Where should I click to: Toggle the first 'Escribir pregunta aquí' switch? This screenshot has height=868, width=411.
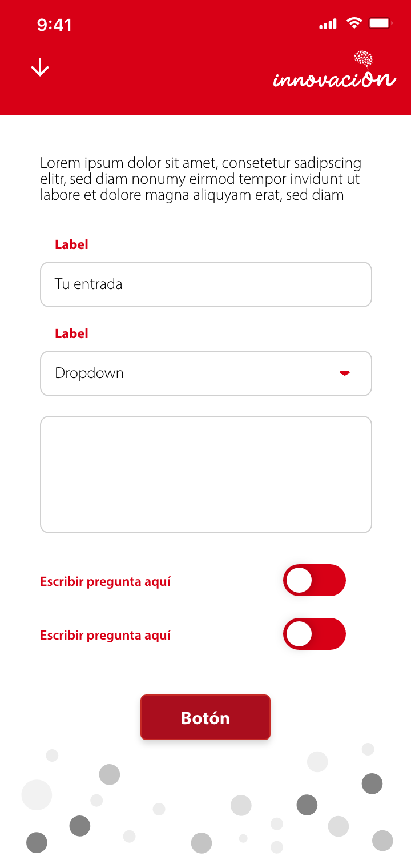point(315,580)
